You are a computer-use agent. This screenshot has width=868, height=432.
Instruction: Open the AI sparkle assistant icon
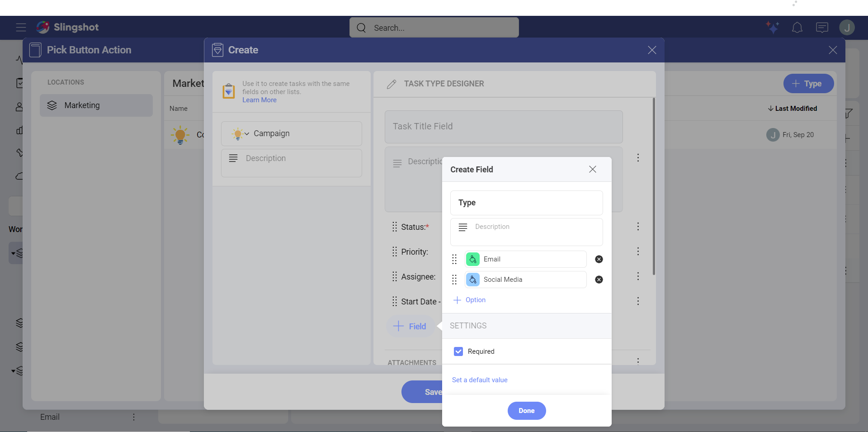coord(772,28)
